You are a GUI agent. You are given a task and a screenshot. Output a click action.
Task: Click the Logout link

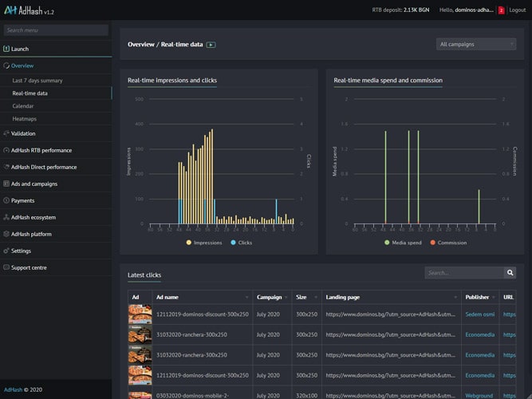[517, 10]
